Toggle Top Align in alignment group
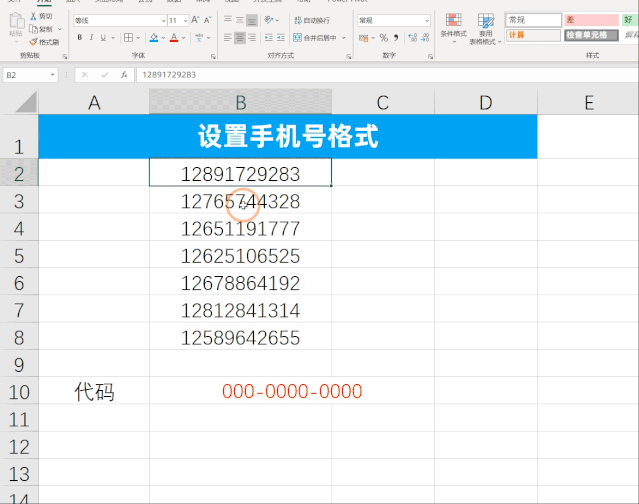Viewport: 639px width, 504px height. coord(228,20)
